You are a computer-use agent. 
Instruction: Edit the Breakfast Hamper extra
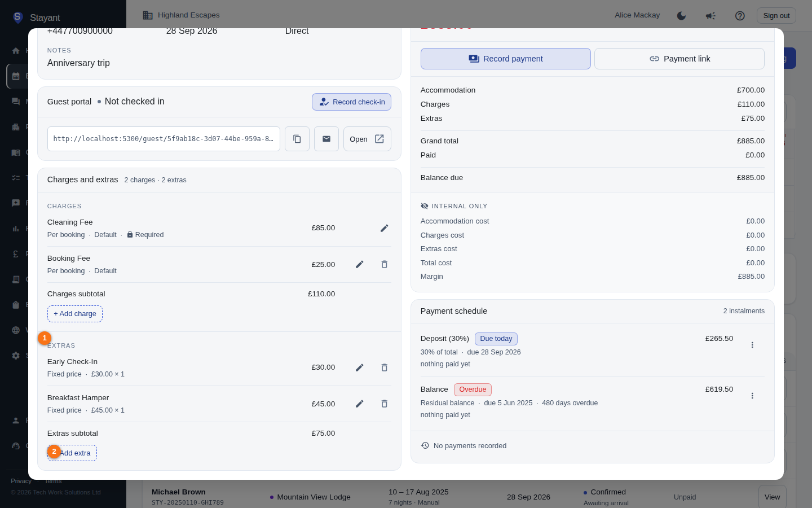coord(360,404)
